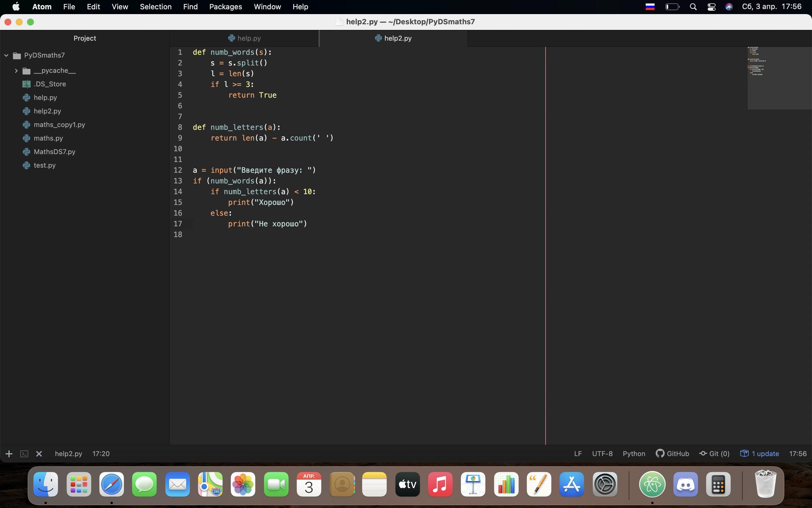
Task: Select help2.py in the project tree
Action: pos(47,111)
